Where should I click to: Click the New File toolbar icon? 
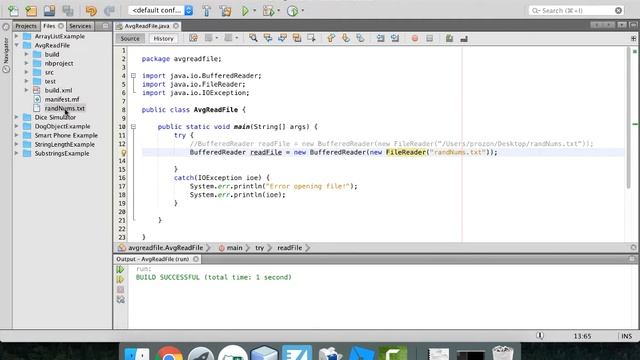13,11
